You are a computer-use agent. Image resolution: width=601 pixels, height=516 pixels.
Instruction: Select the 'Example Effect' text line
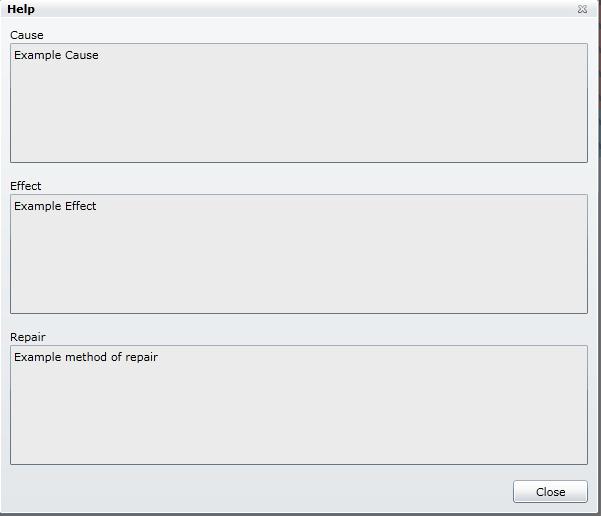[x=55, y=207]
